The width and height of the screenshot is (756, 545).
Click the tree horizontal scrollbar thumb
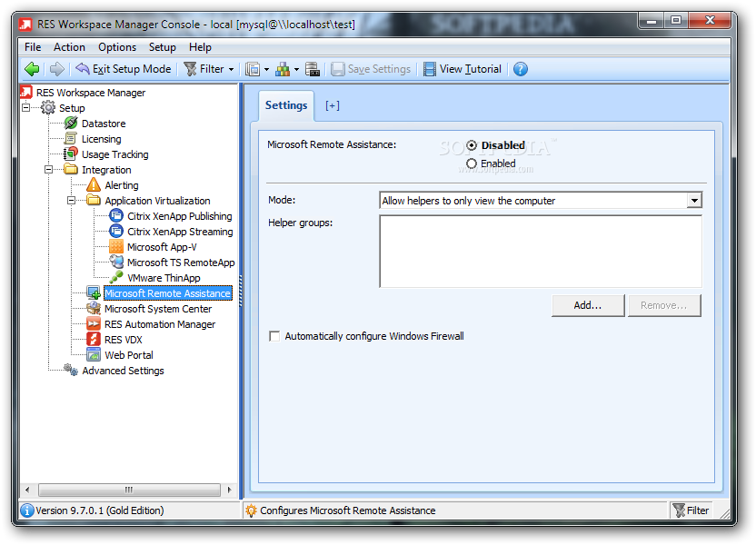[x=129, y=490]
